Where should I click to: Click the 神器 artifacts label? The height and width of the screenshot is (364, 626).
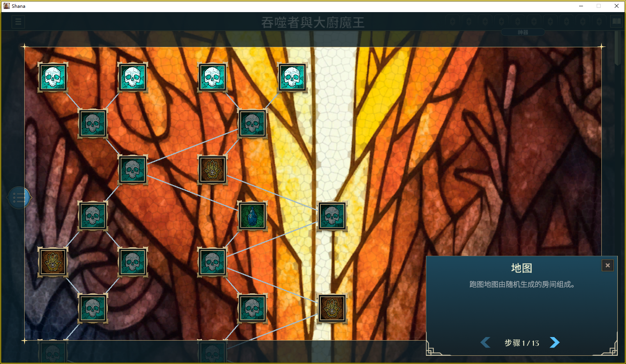tap(523, 32)
